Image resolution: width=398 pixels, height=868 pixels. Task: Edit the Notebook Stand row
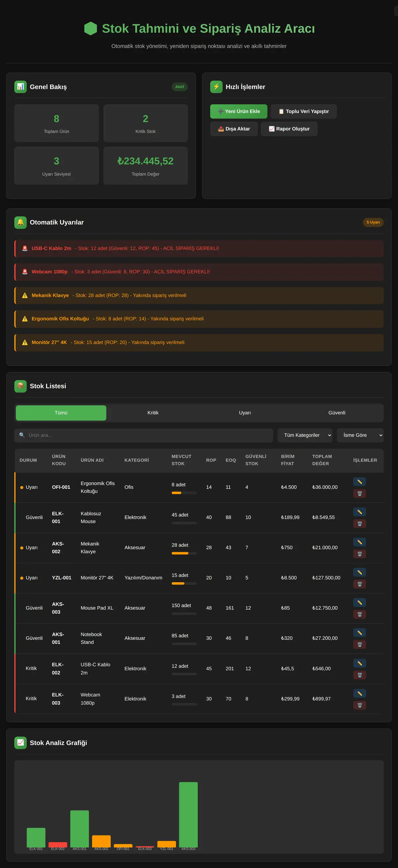pos(359,633)
